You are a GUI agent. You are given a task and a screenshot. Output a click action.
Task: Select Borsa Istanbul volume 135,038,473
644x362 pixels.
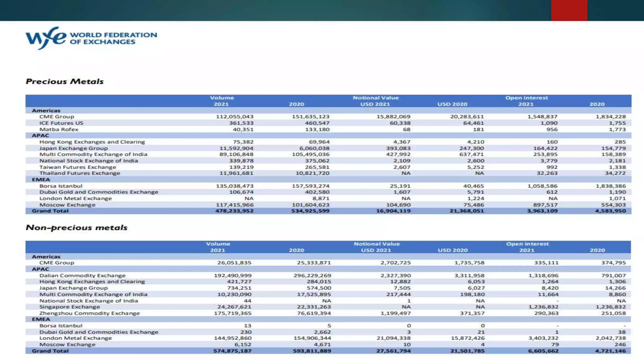coord(235,186)
